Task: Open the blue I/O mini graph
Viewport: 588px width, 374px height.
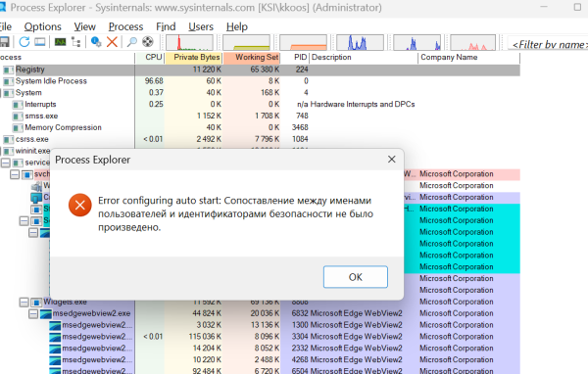Action: 360,42
